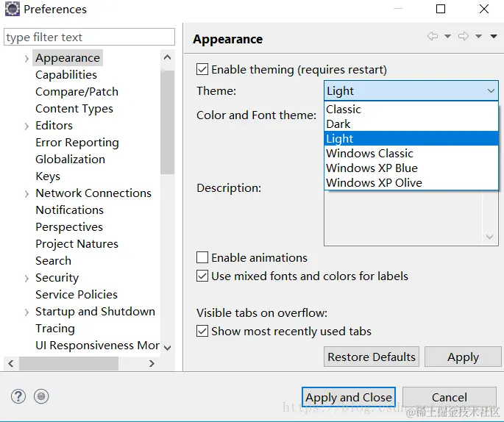The image size is (504, 422).
Task: Open Keys preference page
Action: 48,176
